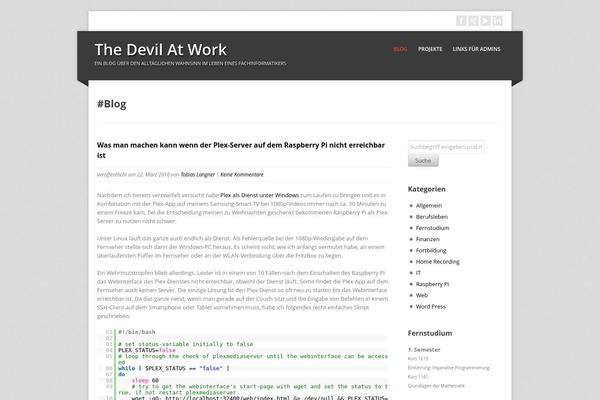
Task: Click the Suche button
Action: pos(423,161)
